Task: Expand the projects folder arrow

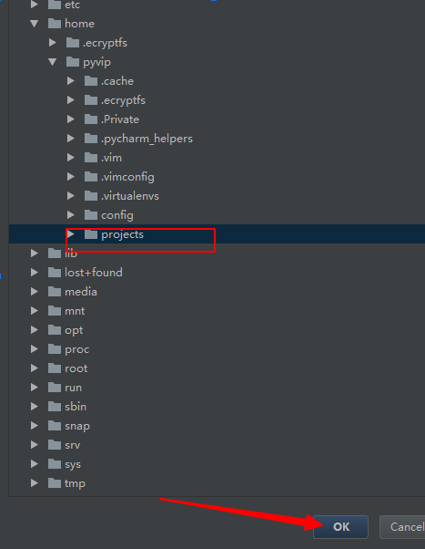Action: coord(70,234)
